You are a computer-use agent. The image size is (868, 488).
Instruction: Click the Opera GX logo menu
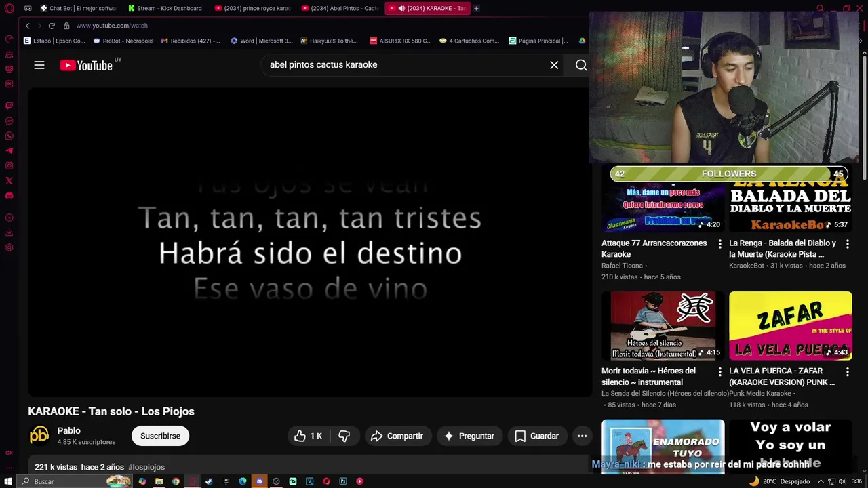[x=9, y=8]
